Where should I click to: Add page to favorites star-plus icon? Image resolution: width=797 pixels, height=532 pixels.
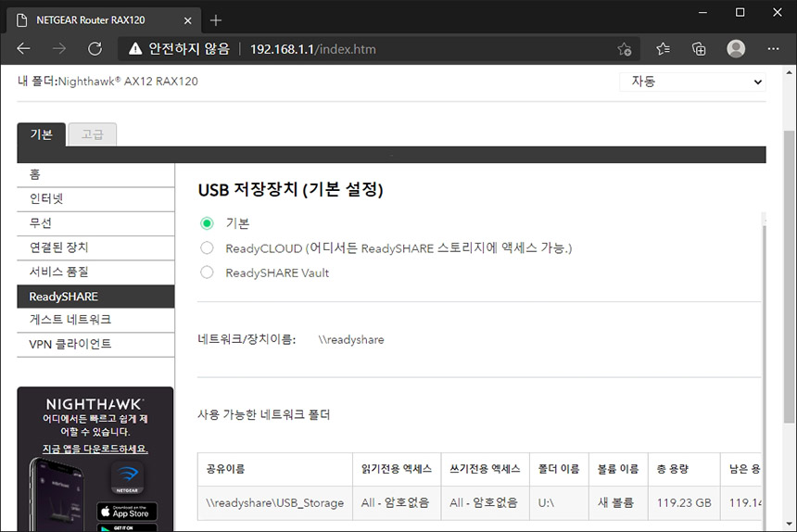click(x=625, y=49)
